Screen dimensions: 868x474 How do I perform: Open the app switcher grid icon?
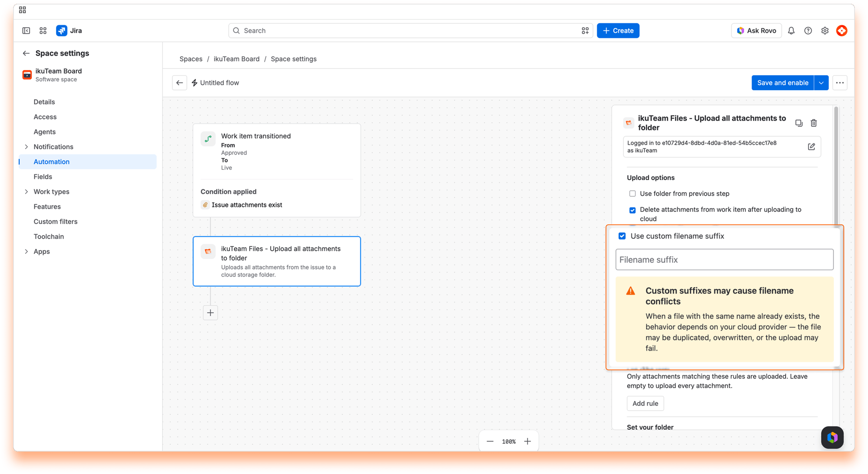coord(43,30)
